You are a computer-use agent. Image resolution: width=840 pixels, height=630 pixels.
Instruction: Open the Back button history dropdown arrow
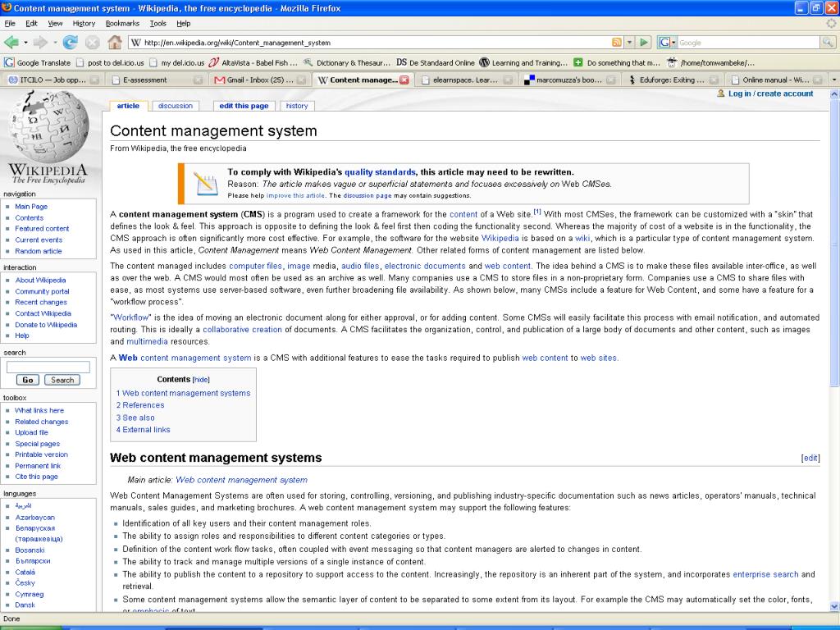point(25,43)
